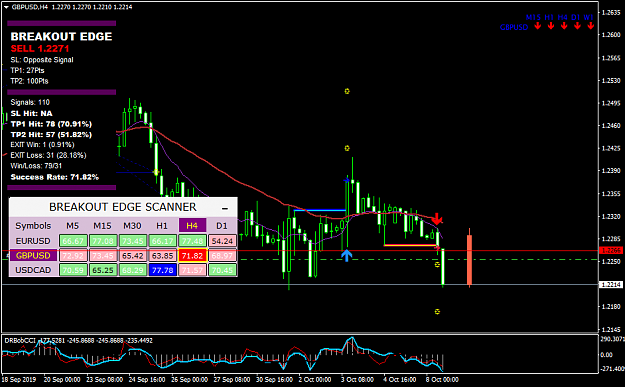Viewport: 625px width, 387px height.
Task: Click the blue USDCAD H1 cell showing 77.78
Action: [x=163, y=270]
